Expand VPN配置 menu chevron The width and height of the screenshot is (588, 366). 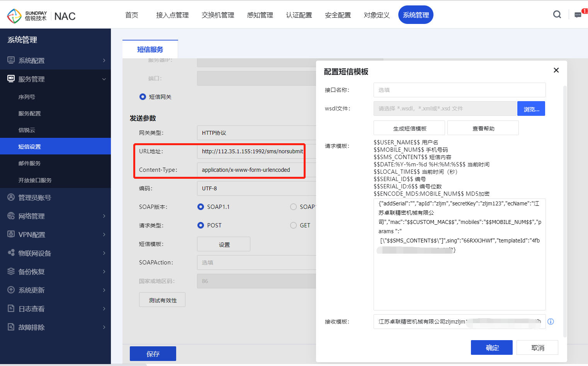click(104, 234)
